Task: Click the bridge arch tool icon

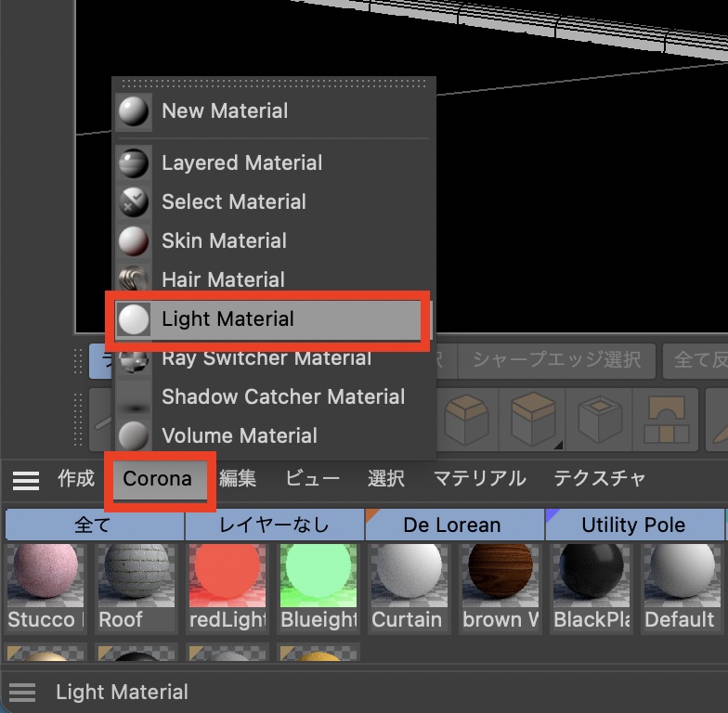Action: pyautogui.click(x=667, y=420)
